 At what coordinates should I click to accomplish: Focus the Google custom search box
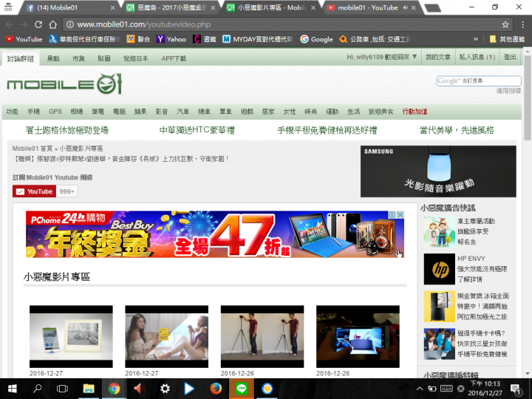[478, 81]
